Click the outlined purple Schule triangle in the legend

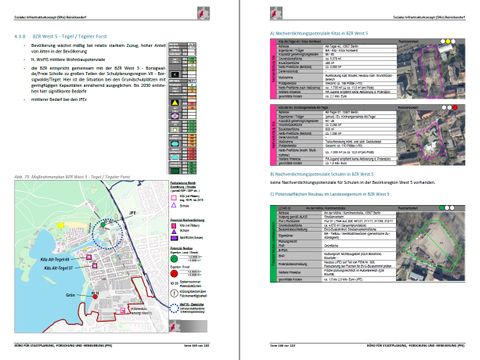[174, 205]
